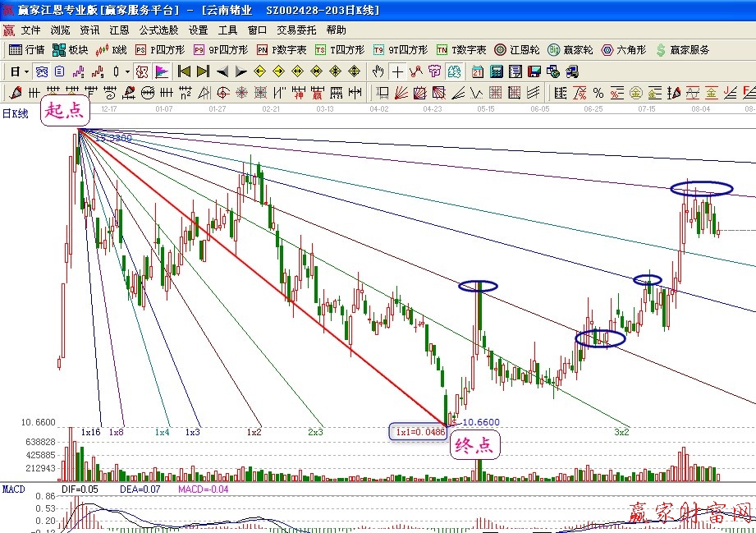Open the 公式选股 menu
756x533 pixels.
pyautogui.click(x=159, y=30)
